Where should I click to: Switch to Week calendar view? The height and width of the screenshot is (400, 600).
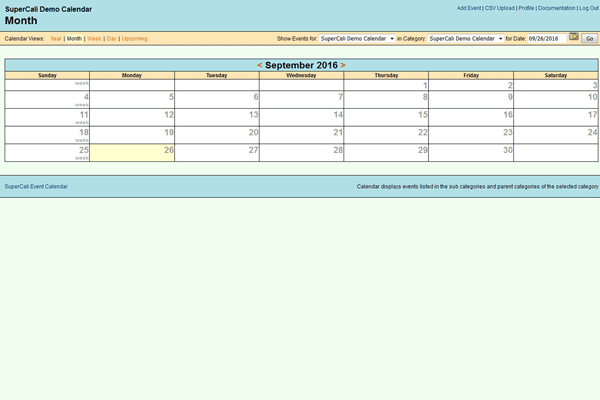[94, 39]
